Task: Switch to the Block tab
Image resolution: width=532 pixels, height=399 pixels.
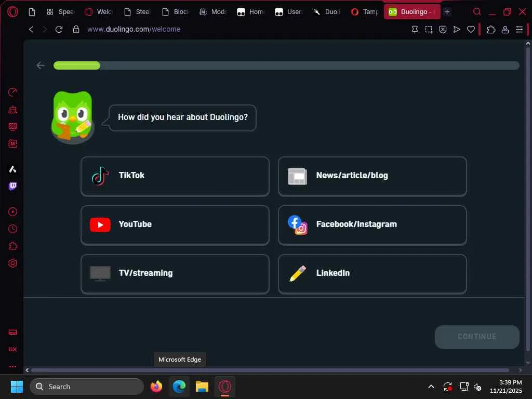Action: pyautogui.click(x=176, y=12)
